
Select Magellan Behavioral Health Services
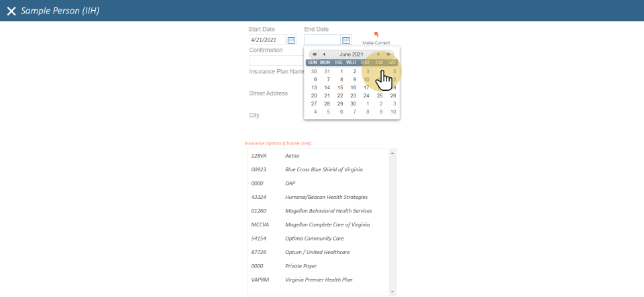pyautogui.click(x=328, y=211)
